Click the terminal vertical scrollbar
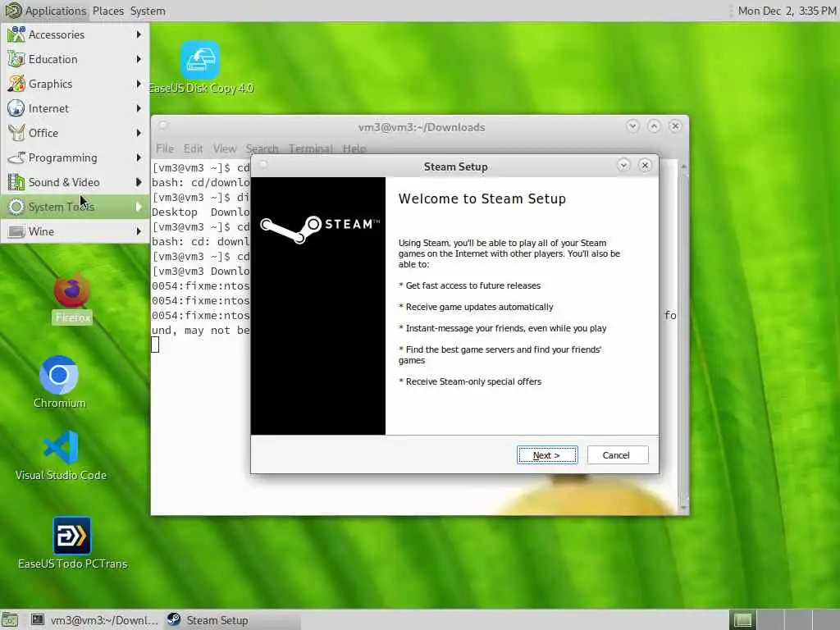840x630 pixels. 683,336
